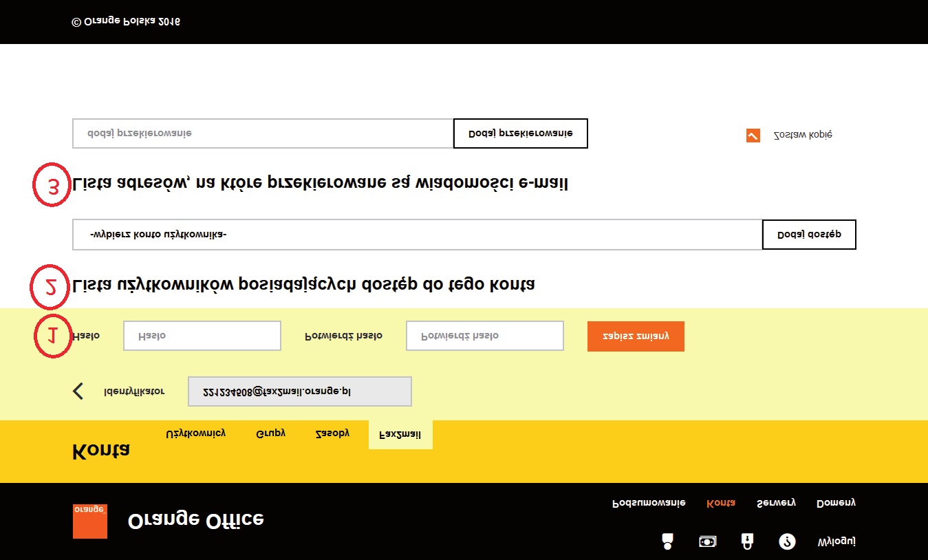This screenshot has width=928, height=560.
Task: Focus the Hasło password field
Action: [x=202, y=336]
